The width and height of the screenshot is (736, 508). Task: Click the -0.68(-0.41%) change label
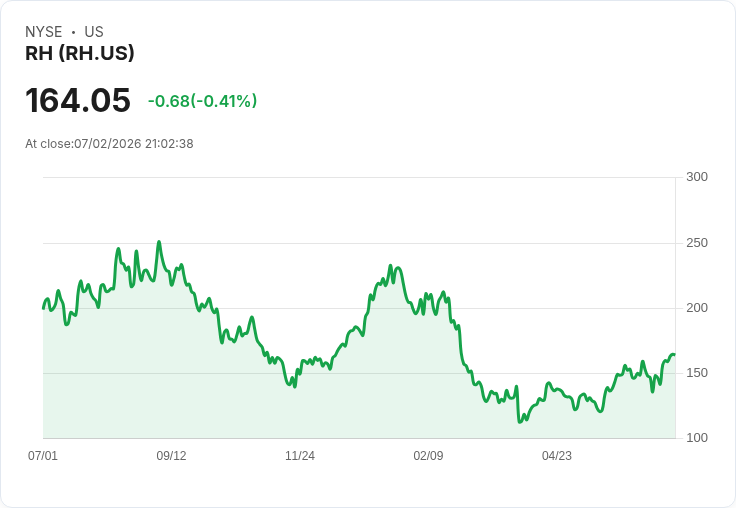202,101
